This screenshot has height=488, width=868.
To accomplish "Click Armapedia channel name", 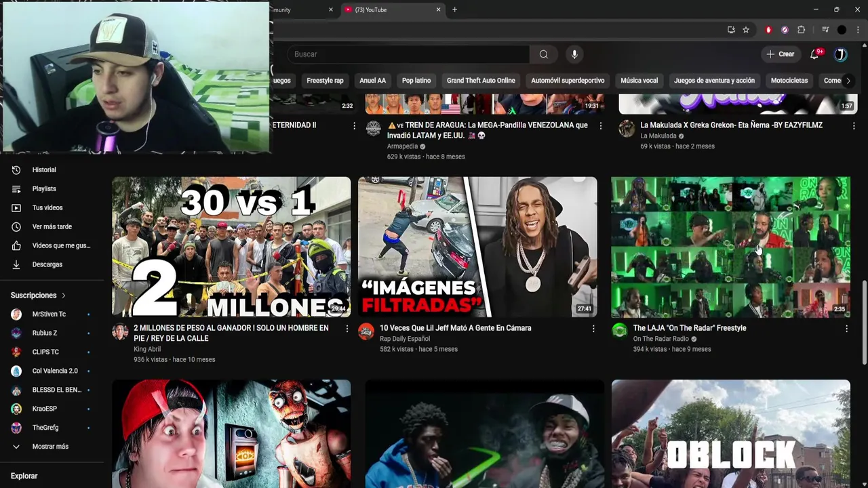I will (402, 146).
